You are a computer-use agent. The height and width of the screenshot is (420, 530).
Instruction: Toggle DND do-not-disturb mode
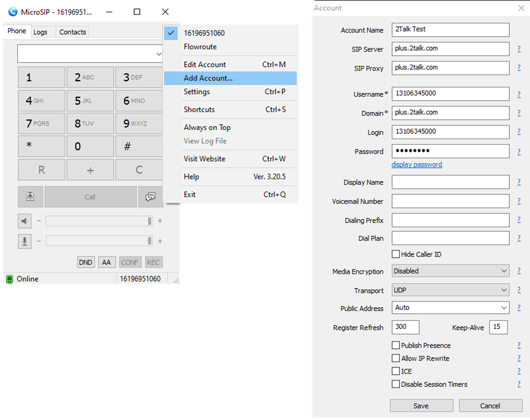pos(86,262)
